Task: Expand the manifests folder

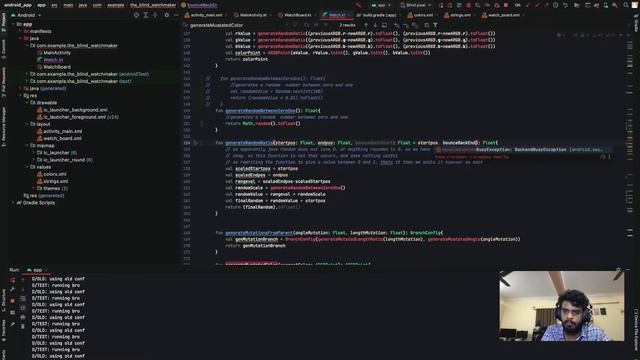Action: (x=20, y=31)
